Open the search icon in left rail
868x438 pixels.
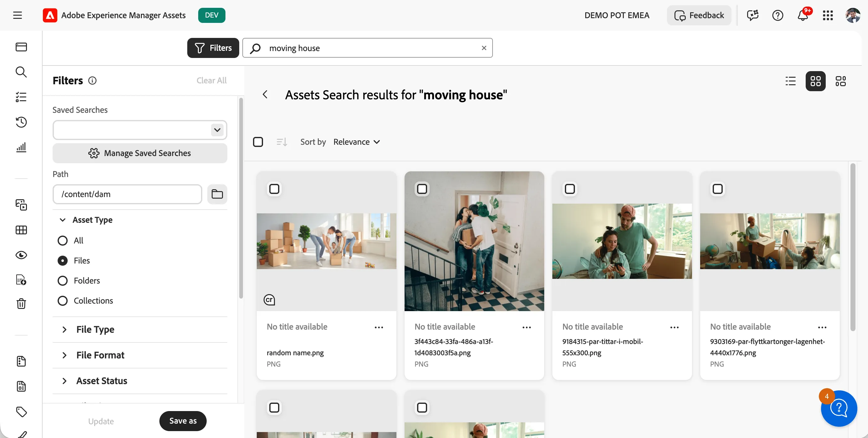pyautogui.click(x=21, y=72)
